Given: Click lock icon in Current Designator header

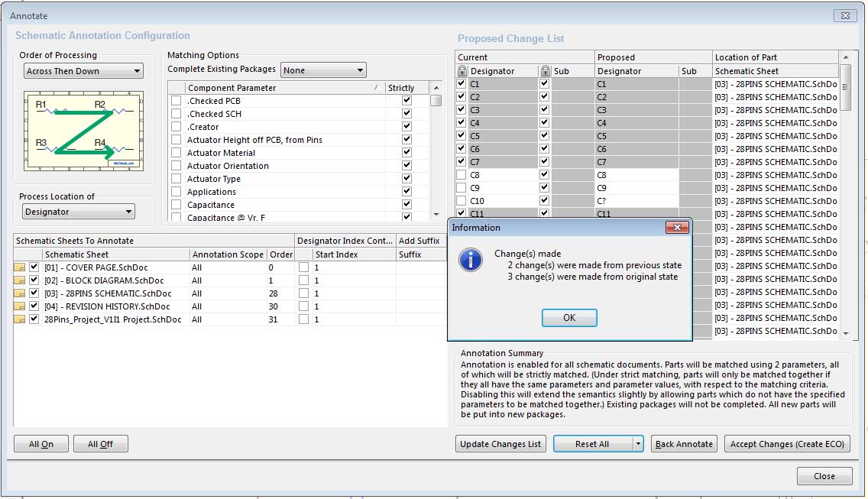Looking at the screenshot, I should pyautogui.click(x=462, y=71).
